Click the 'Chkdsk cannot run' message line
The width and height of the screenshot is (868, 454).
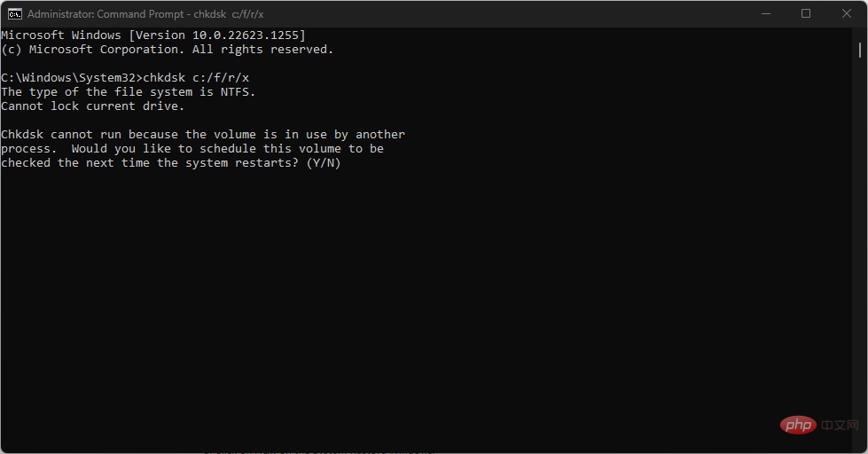click(x=203, y=135)
